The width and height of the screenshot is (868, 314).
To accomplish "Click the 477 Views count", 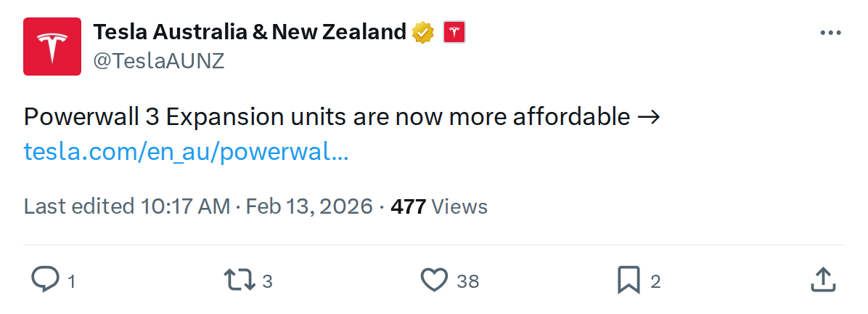I will 438,206.
